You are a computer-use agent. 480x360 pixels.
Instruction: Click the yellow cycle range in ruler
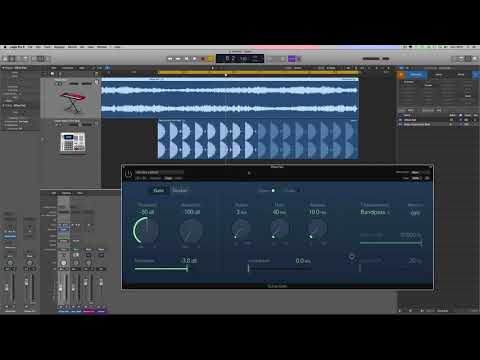pos(258,72)
